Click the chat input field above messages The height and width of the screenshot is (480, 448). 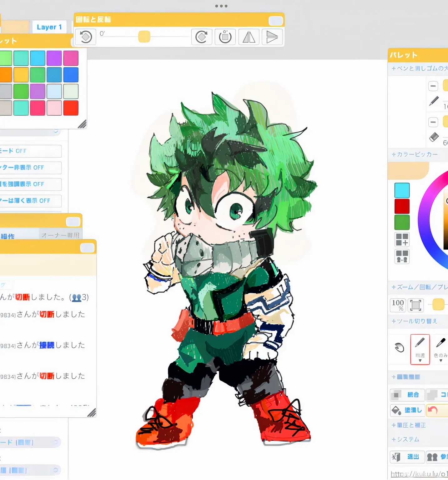[x=48, y=265]
